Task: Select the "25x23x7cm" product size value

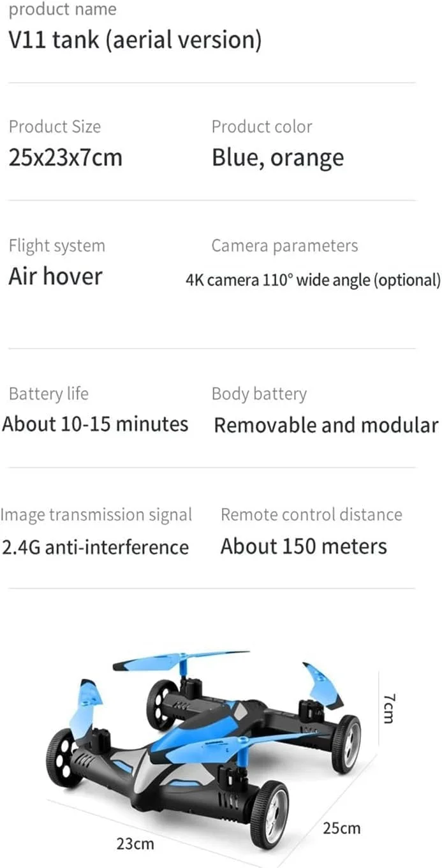Action: tap(65, 157)
